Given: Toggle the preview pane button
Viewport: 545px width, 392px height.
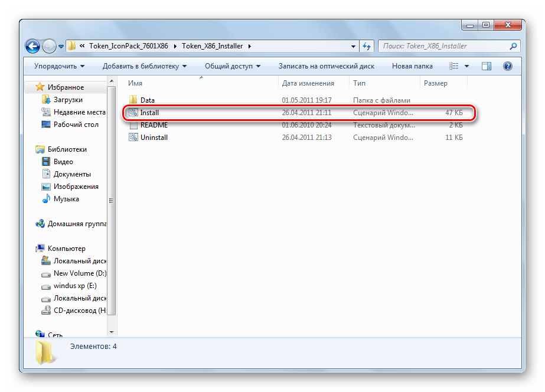Looking at the screenshot, I should (487, 66).
